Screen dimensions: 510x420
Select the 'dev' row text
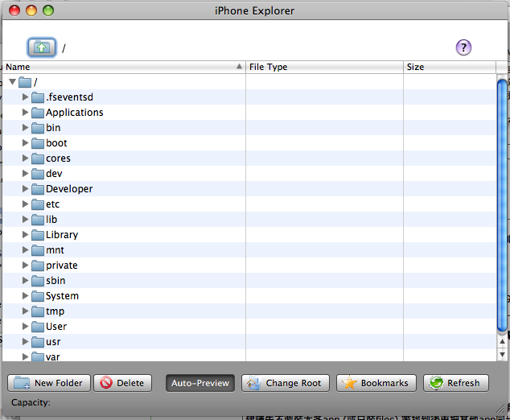(x=54, y=174)
